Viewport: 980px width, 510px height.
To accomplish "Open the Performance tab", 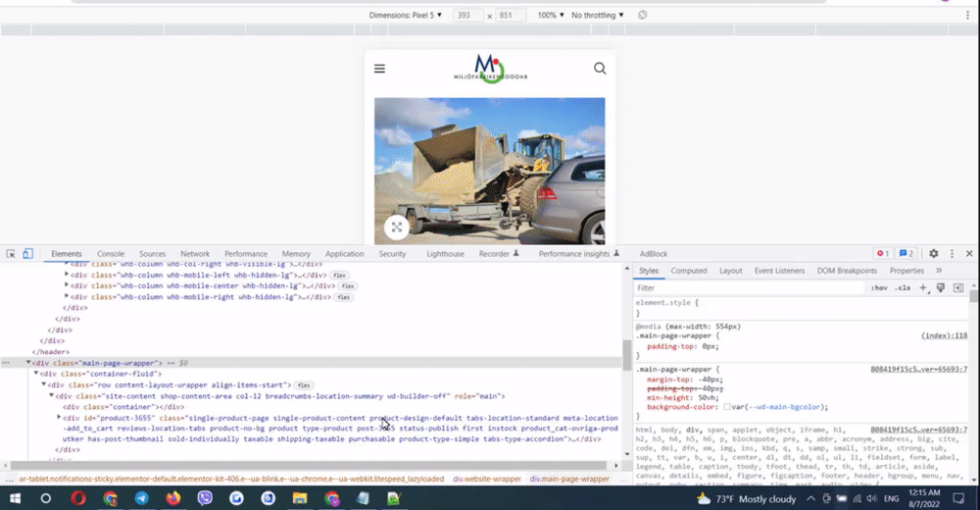I will point(246,253).
